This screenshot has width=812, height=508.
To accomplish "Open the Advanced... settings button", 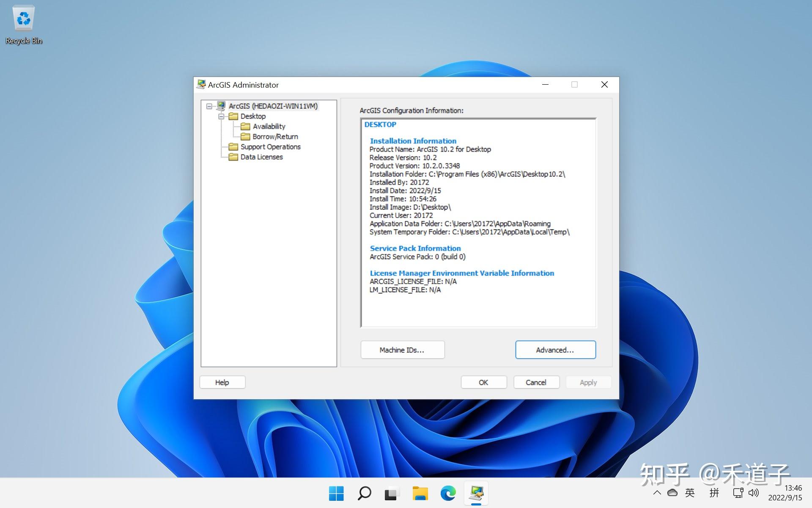I will pos(555,350).
